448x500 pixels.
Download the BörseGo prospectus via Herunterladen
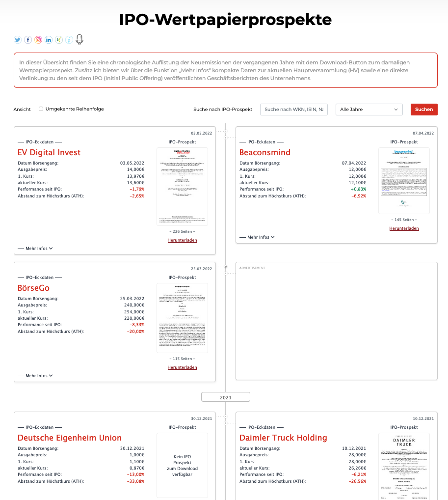click(182, 367)
